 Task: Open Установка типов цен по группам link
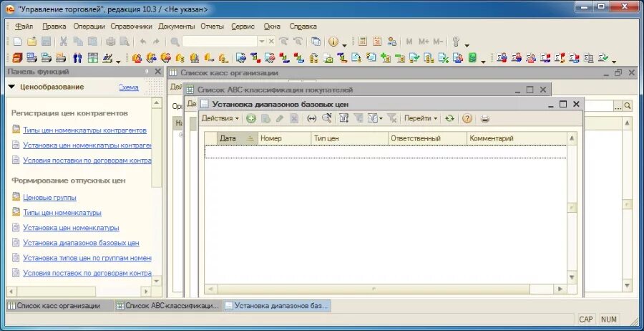(x=87, y=258)
